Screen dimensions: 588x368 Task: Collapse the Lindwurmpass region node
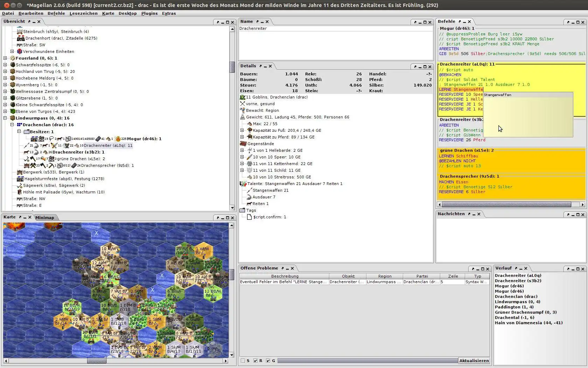5,118
